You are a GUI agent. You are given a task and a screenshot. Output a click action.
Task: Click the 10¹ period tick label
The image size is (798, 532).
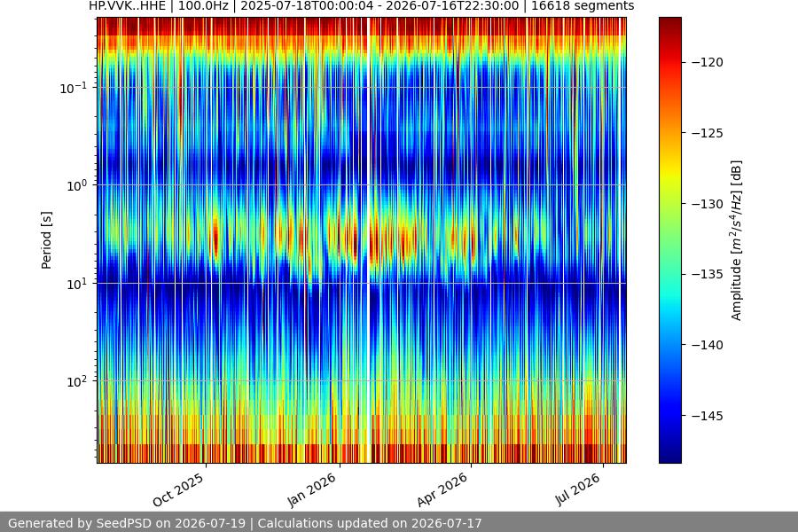click(x=76, y=284)
